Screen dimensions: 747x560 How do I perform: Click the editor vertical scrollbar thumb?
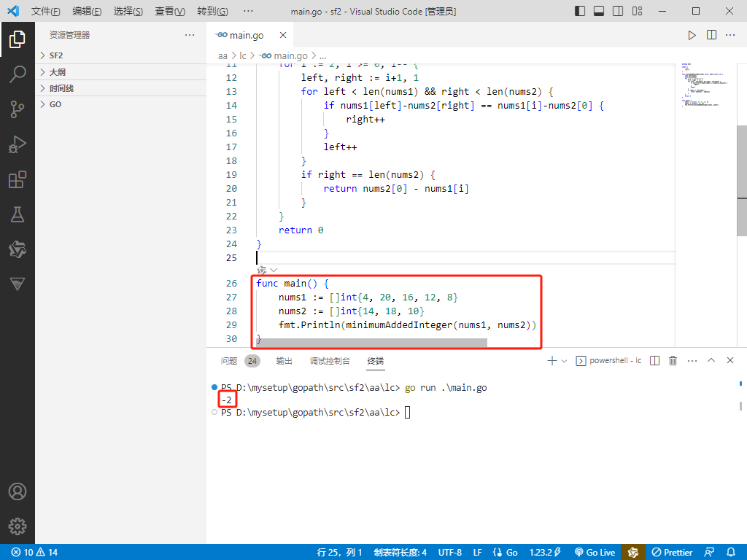tap(742, 181)
